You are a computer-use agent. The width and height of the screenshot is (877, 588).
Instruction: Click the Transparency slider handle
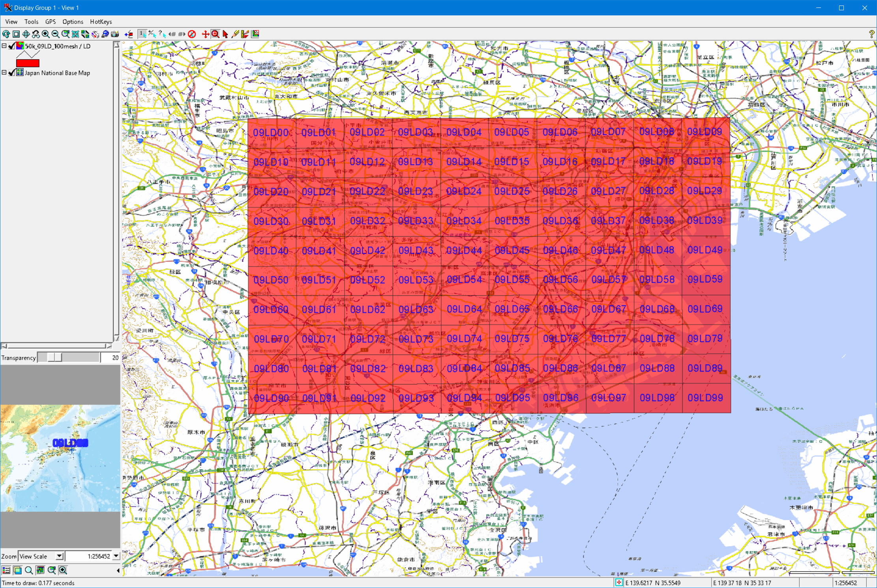[54, 357]
